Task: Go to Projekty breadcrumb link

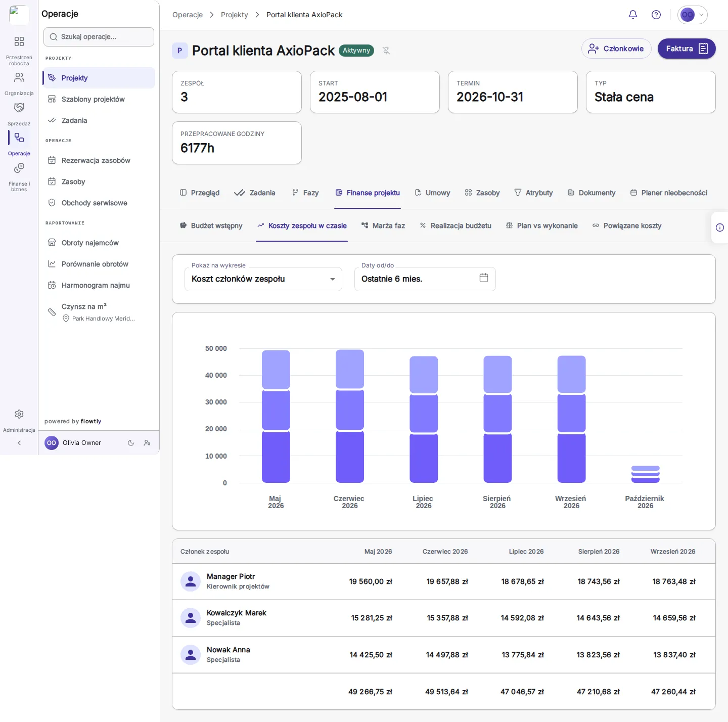Action: click(235, 15)
